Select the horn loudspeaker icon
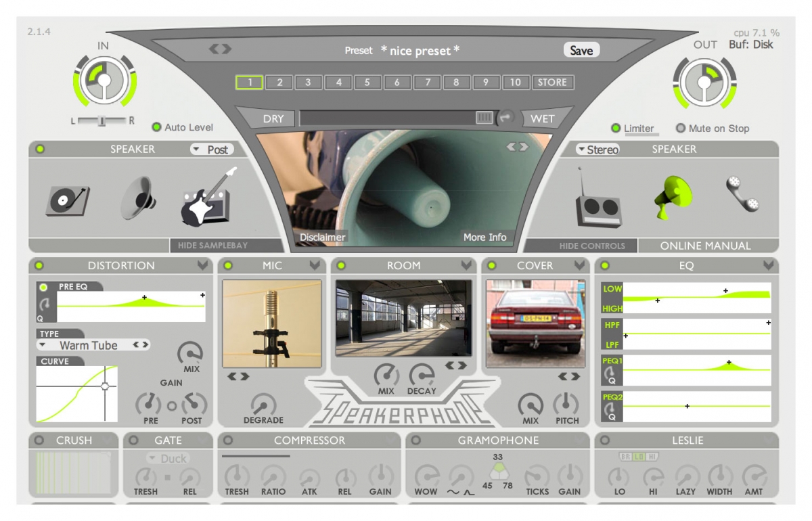 pos(139,198)
